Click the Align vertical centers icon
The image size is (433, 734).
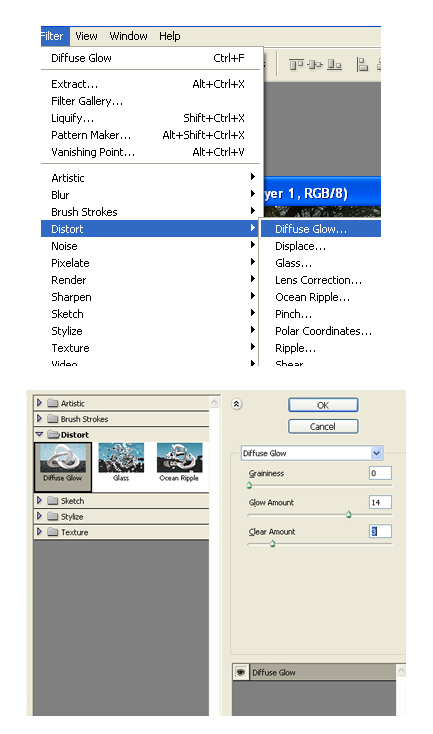tap(316, 65)
